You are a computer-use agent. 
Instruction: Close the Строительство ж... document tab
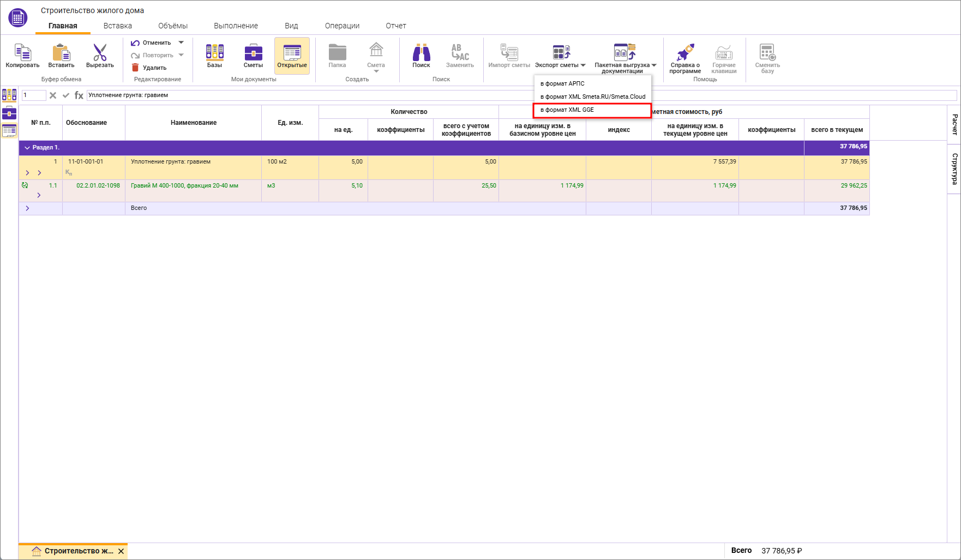click(x=121, y=551)
